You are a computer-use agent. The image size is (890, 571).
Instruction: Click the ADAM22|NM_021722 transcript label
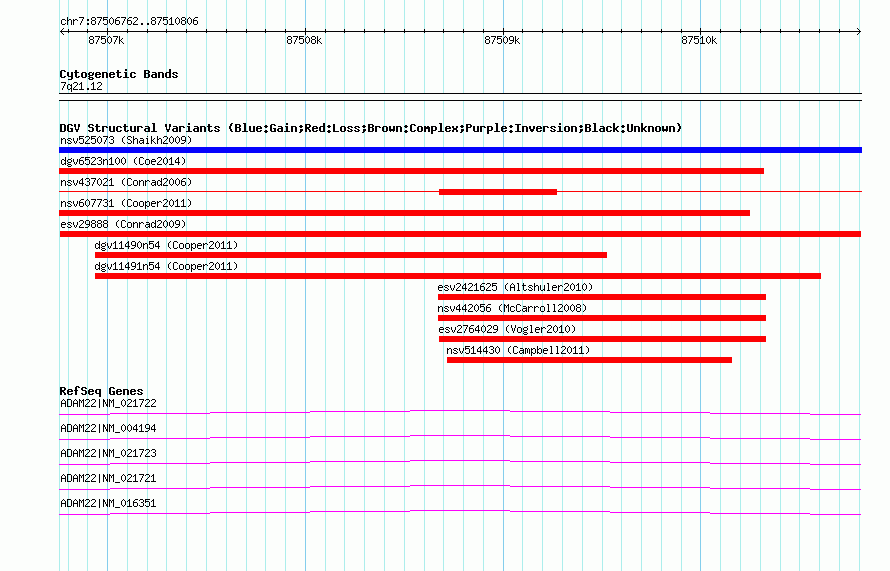[x=108, y=404]
